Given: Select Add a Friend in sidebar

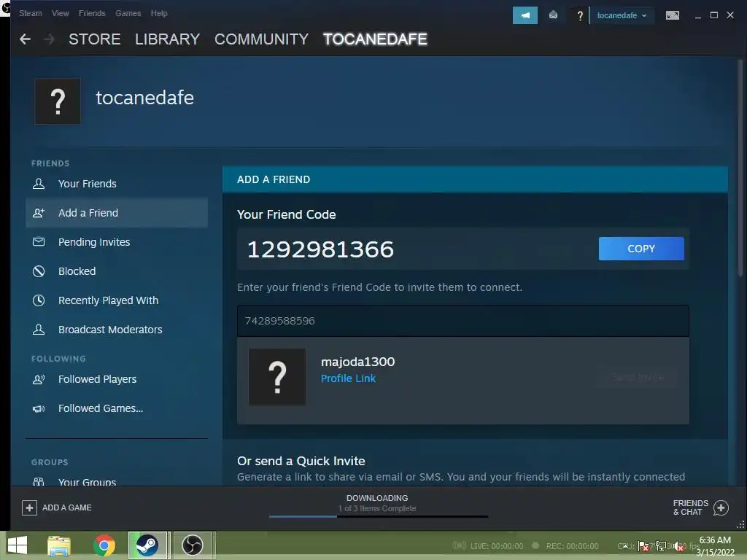Looking at the screenshot, I should click(117, 213).
